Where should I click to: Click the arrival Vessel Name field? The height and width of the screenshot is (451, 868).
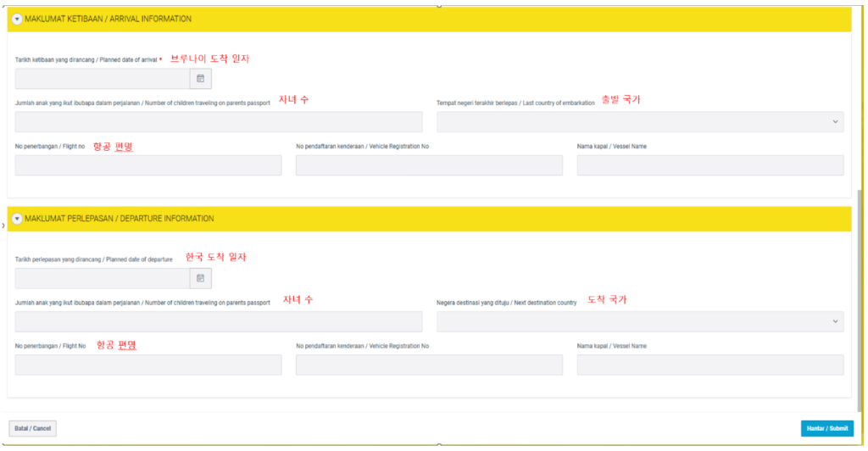[709, 165]
